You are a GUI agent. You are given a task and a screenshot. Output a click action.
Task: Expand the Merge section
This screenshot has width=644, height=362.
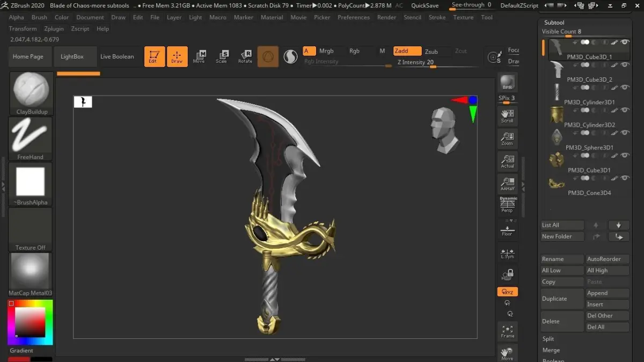pos(551,350)
